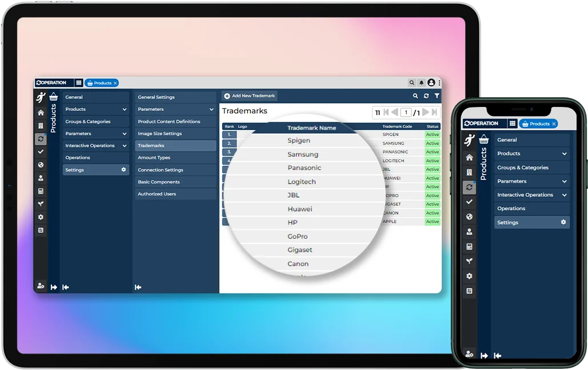Open the user profile avatar in the tablet top bar

[431, 83]
